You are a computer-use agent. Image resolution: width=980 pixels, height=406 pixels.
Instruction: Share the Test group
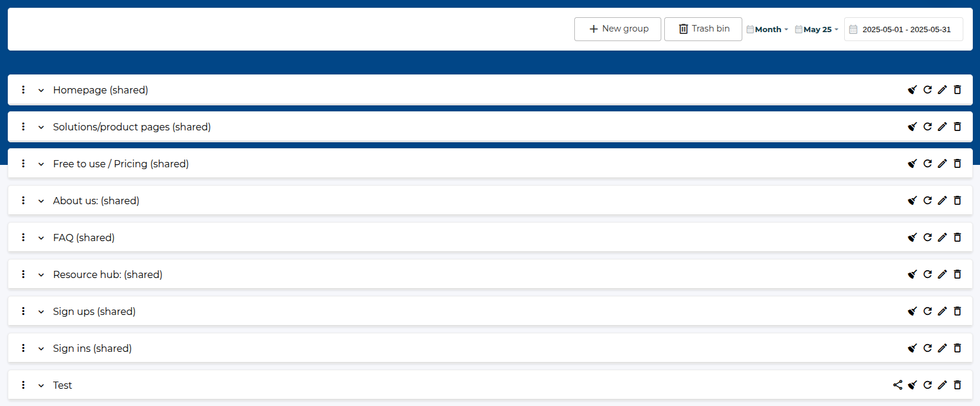898,385
